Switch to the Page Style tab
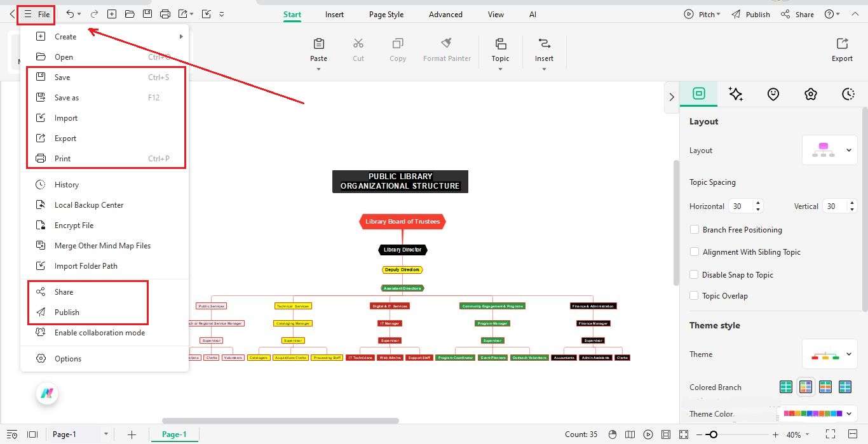This screenshot has width=868, height=444. point(386,14)
